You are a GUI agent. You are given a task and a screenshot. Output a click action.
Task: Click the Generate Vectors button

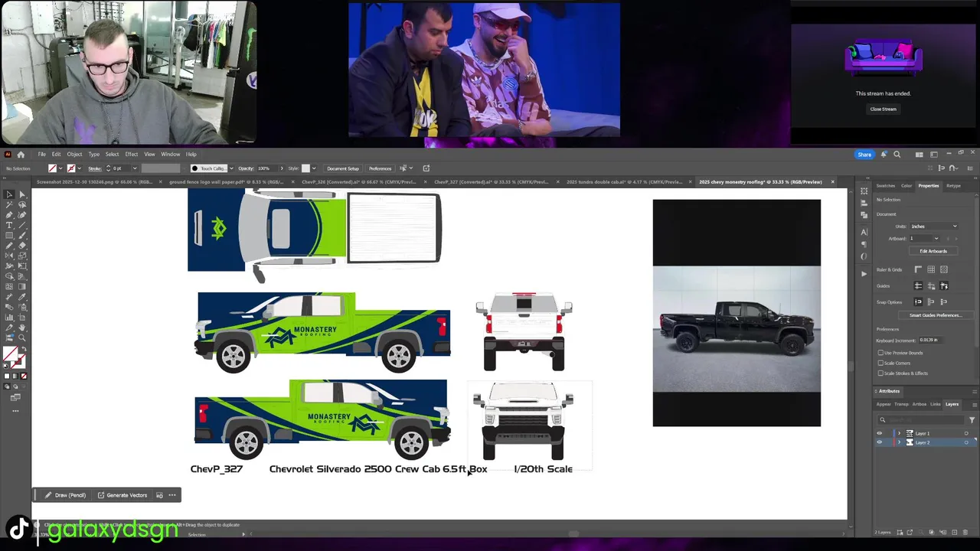122,495
